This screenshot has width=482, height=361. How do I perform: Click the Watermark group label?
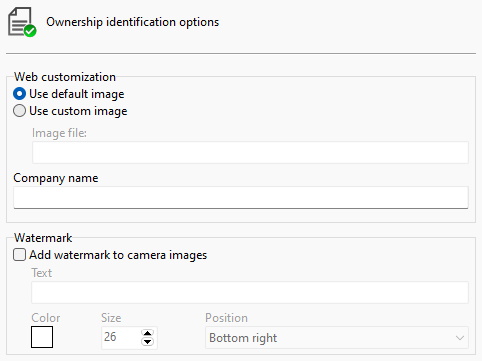(43, 238)
